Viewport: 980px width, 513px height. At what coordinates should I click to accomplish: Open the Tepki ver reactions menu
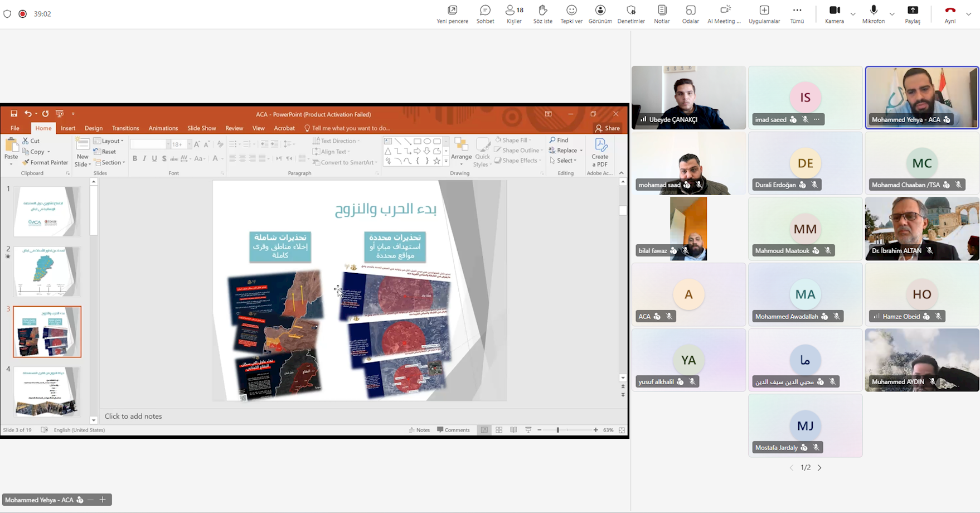[x=571, y=14]
